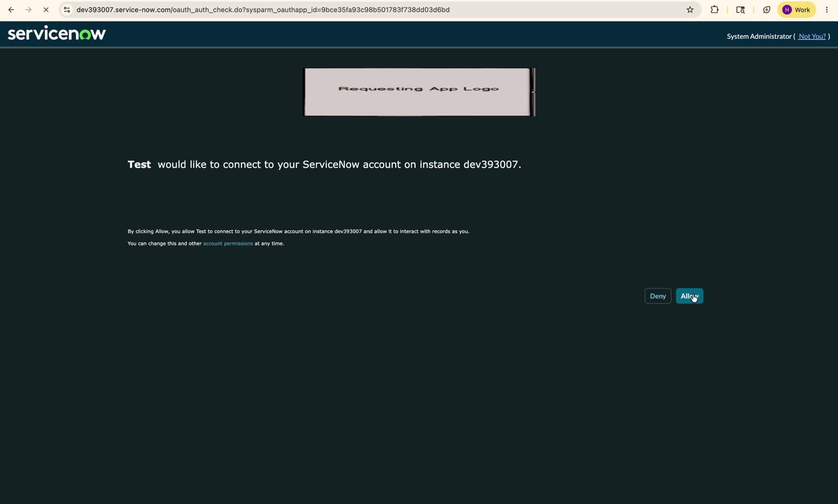Open the Extensions puzzle icon

(x=714, y=10)
